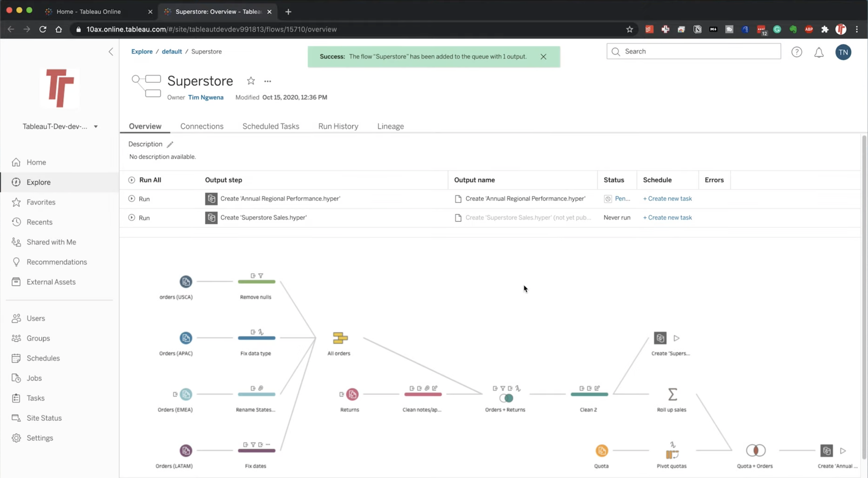Click the Fix data type clean step bar
The image size is (868, 478).
pos(257,338)
